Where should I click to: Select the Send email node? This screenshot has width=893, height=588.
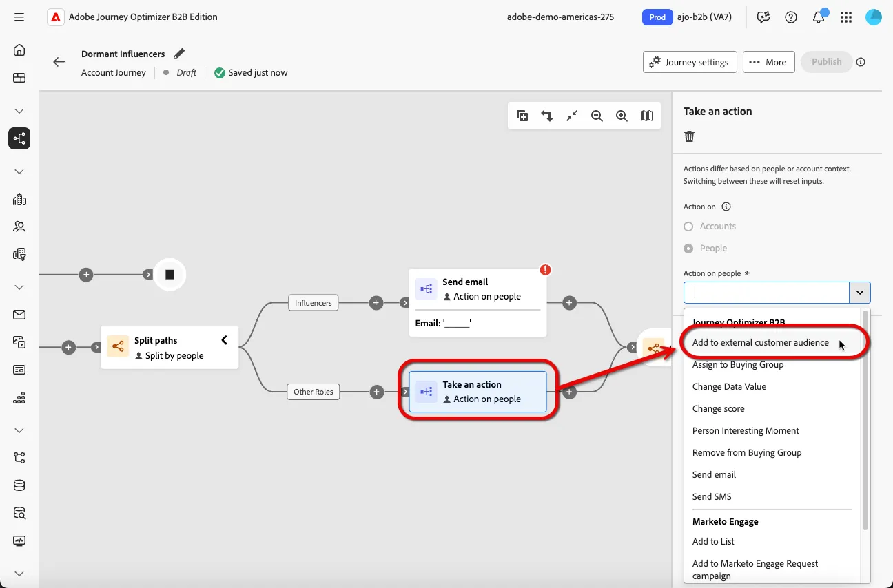[x=478, y=302]
